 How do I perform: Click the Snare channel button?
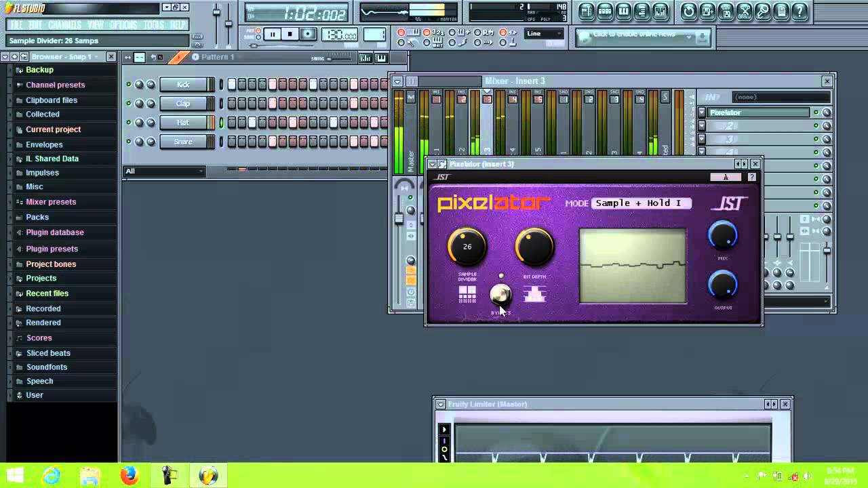(x=183, y=142)
